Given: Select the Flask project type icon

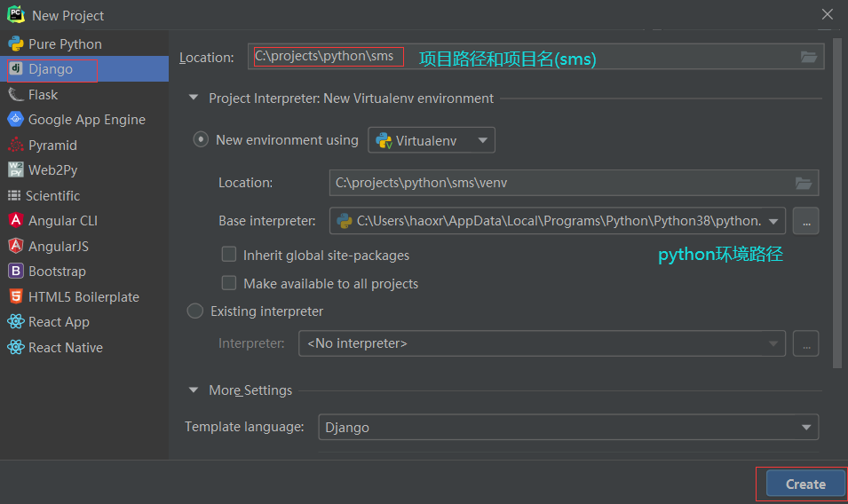Looking at the screenshot, I should click(x=15, y=95).
